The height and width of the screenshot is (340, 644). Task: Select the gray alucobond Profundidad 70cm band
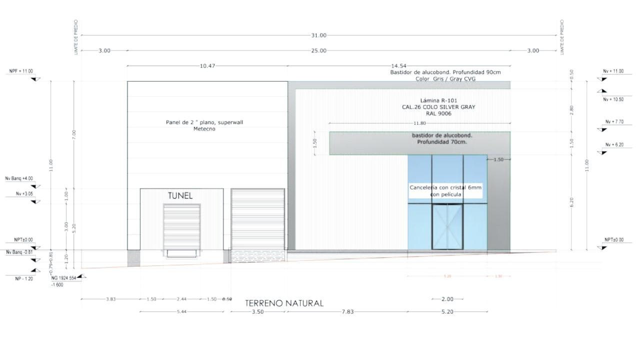coord(419,143)
